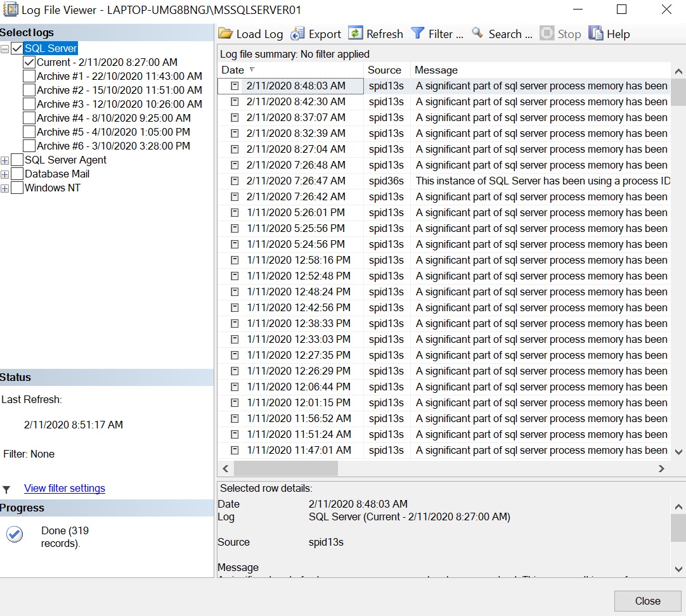Select the Windows NT tree label

coord(53,188)
